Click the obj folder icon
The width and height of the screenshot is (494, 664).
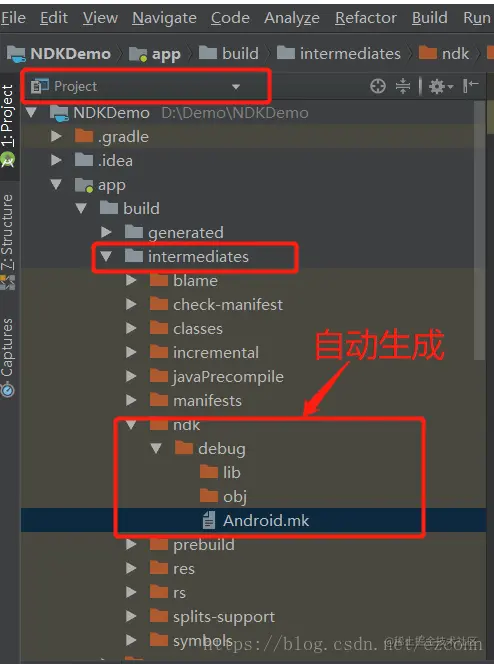[209, 496]
